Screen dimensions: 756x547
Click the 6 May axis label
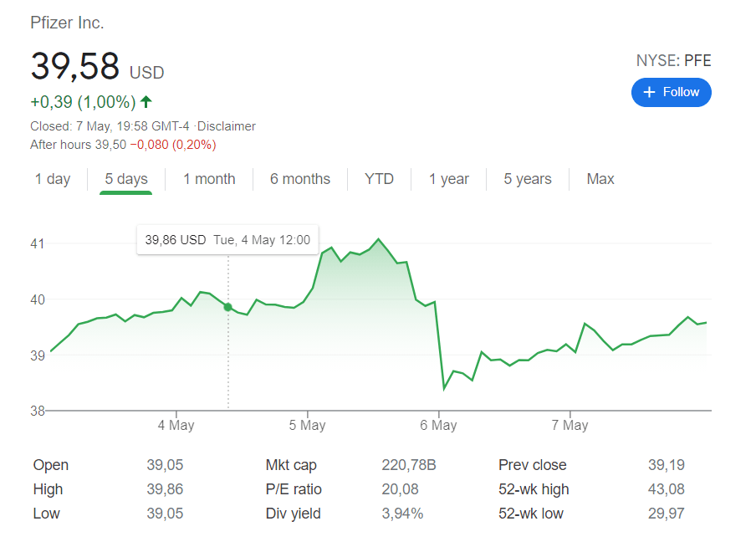tap(438, 425)
